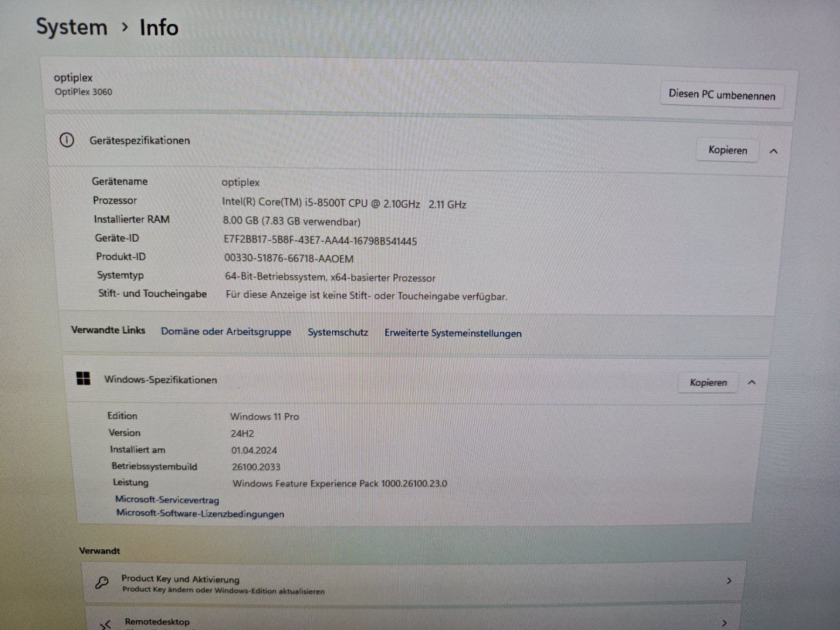This screenshot has height=630, width=840.
Task: Click the Windows-Spezifikationen header label
Action: pos(161,379)
